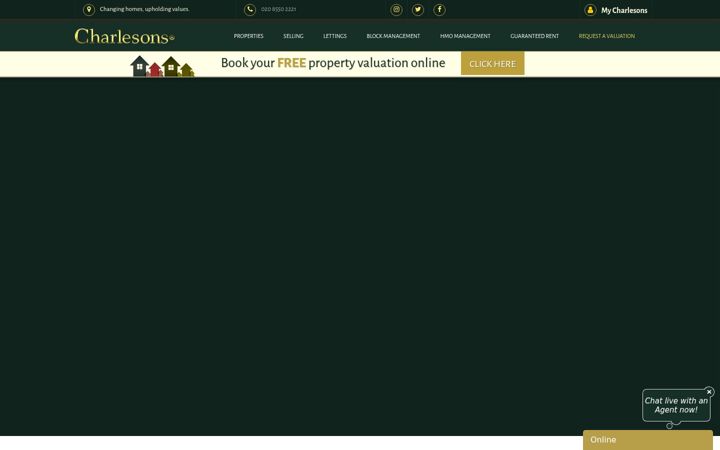The image size is (720, 450).
Task: Click 'Chat live with an Agent now!' bubble
Action: click(676, 405)
